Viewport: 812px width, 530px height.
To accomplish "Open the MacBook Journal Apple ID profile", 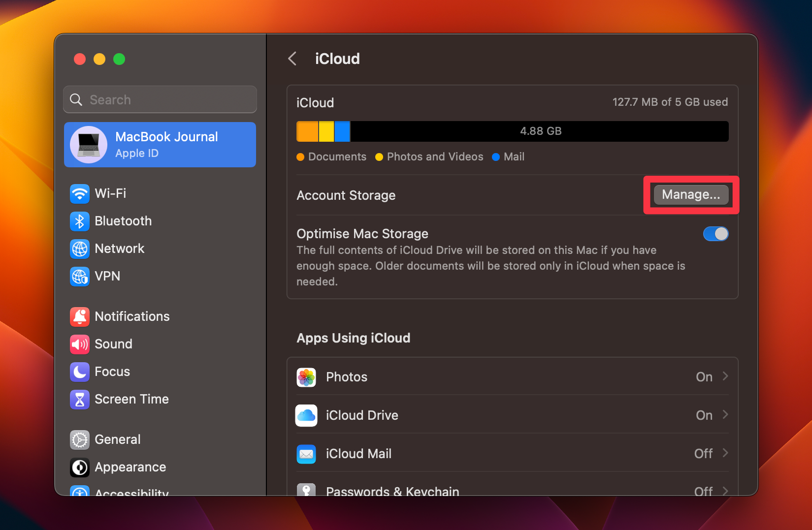I will click(160, 144).
